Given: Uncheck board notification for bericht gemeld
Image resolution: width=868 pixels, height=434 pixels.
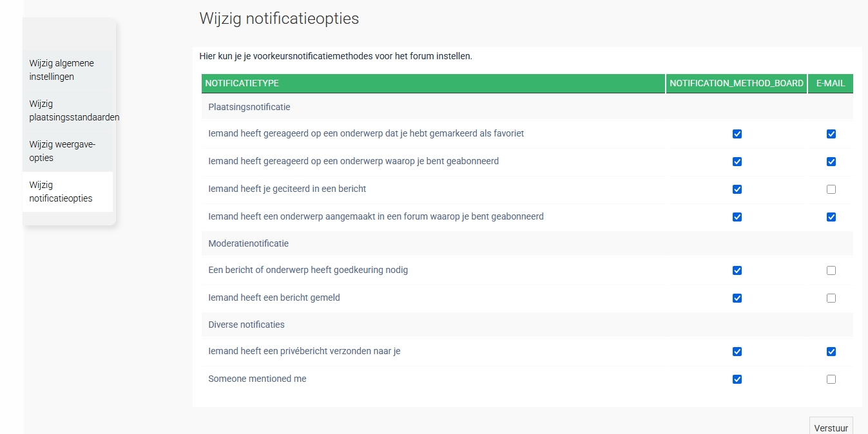Looking at the screenshot, I should coord(737,298).
